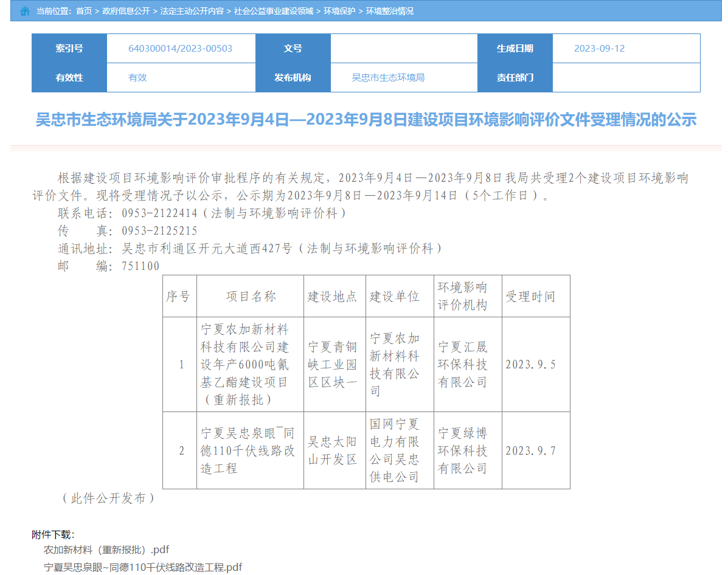Click the acceptance date 2023.9.7 cell
The width and height of the screenshot is (728, 575).
point(530,451)
